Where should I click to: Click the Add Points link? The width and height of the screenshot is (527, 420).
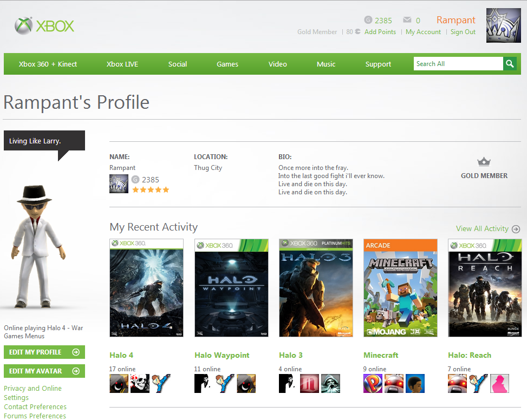click(380, 32)
